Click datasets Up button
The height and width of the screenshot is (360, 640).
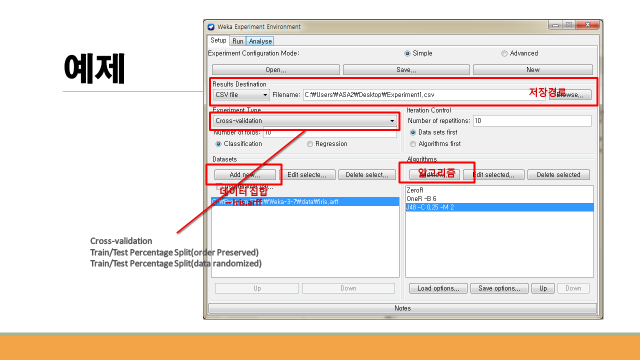tap(257, 289)
